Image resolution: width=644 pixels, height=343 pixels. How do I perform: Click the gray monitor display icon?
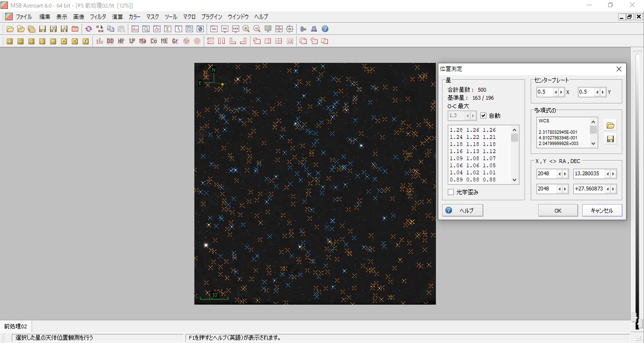point(268,29)
